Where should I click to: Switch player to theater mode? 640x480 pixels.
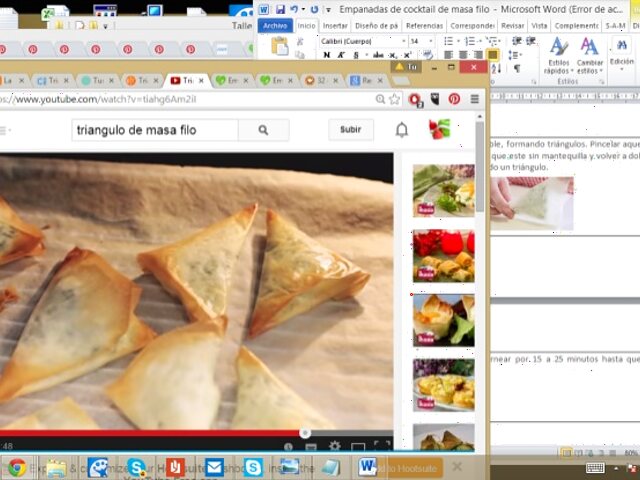point(358,447)
